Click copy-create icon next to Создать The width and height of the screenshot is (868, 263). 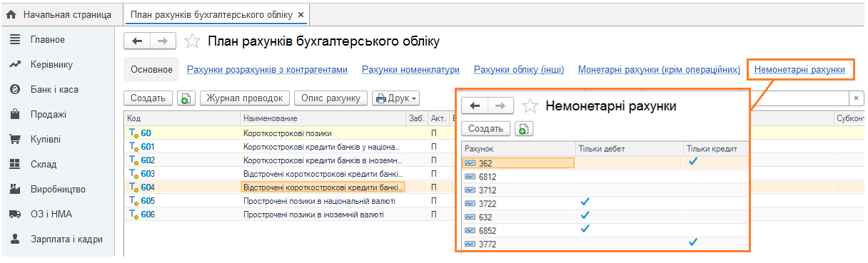186,98
